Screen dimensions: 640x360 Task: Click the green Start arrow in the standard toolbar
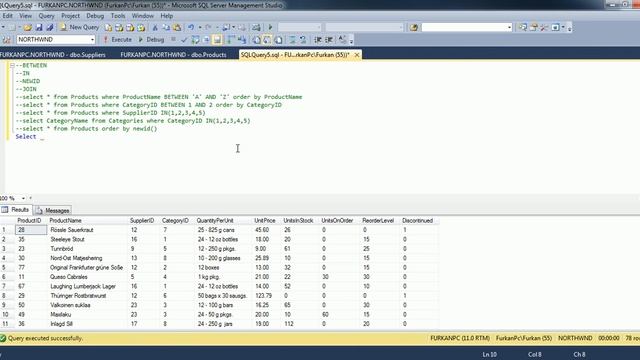pos(270,27)
